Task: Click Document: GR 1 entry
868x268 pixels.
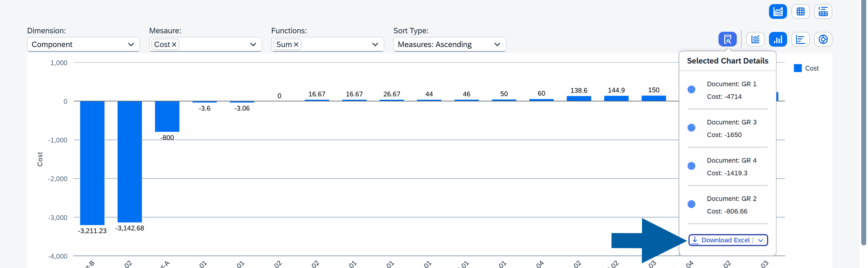Action: (x=731, y=84)
